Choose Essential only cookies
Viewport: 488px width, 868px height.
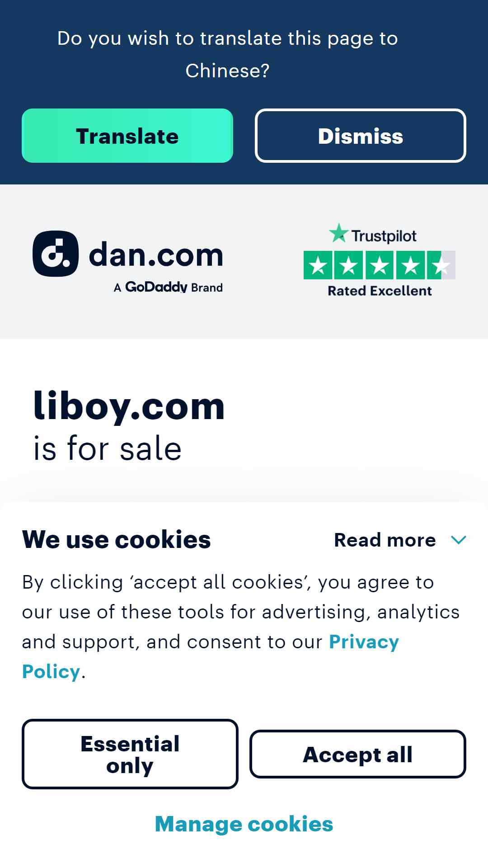[130, 754]
